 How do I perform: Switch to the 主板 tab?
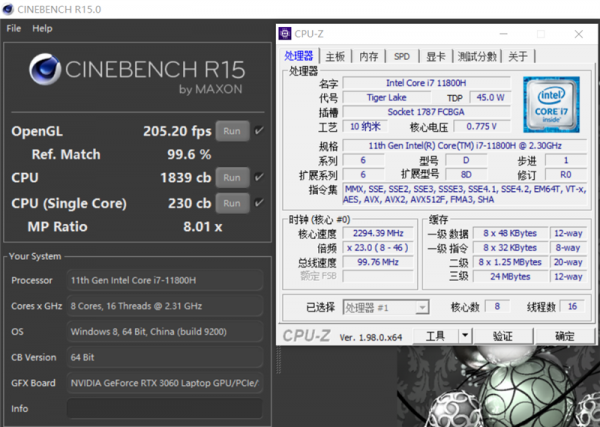coord(336,57)
